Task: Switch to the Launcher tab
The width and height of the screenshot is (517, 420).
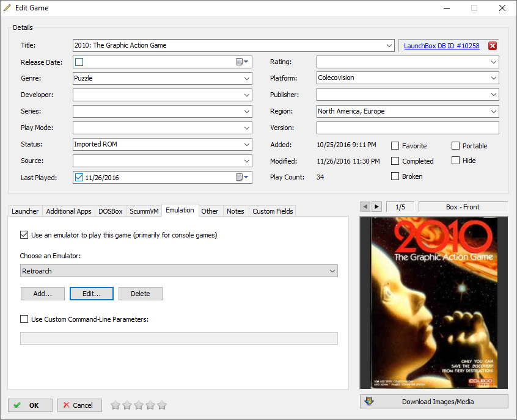Action: pyautogui.click(x=25, y=211)
